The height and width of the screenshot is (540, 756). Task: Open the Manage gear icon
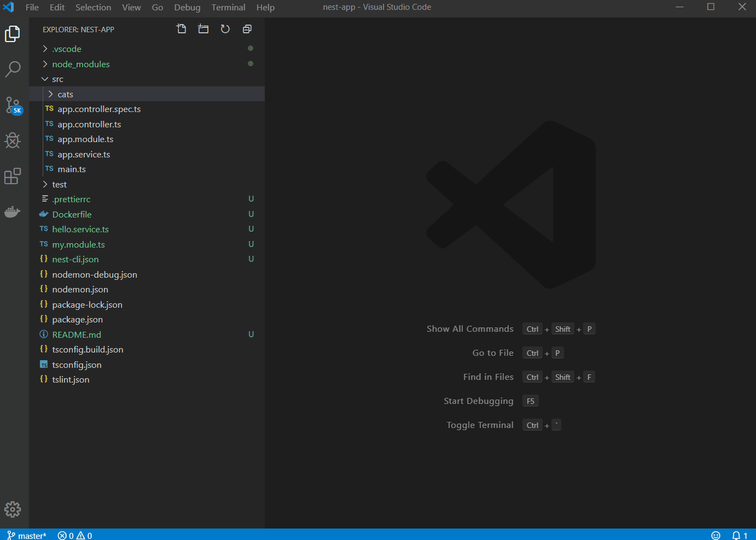(x=13, y=509)
